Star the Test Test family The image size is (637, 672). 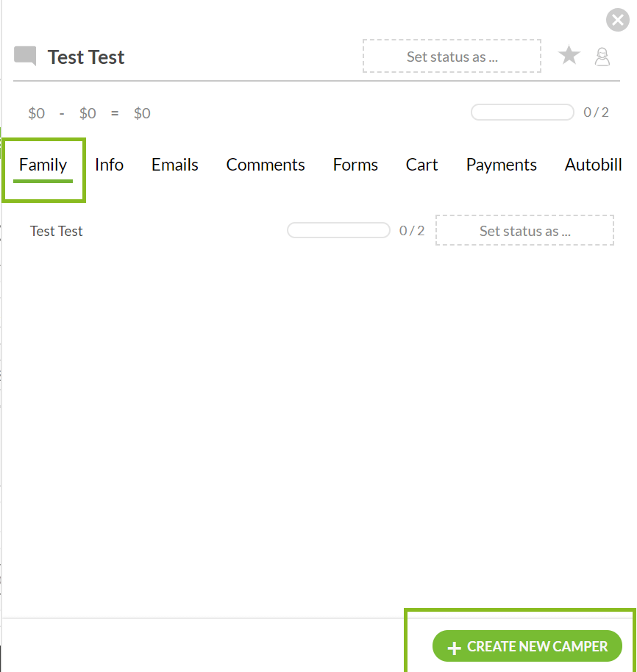(569, 56)
